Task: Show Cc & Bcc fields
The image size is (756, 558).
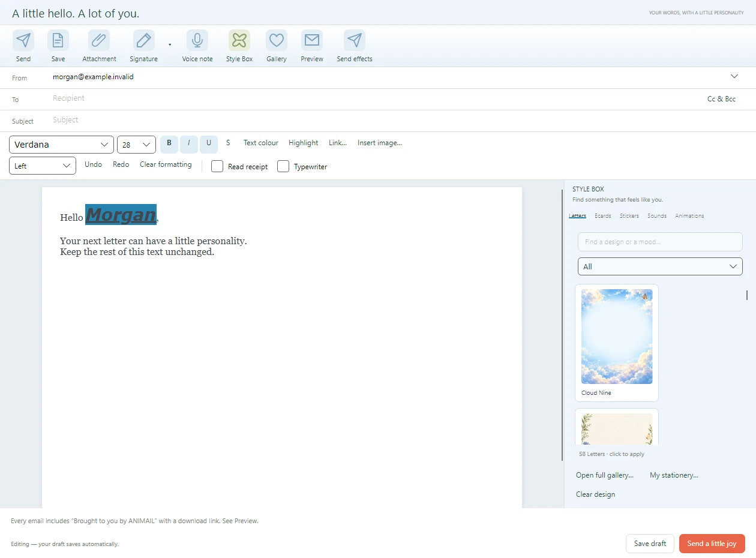Action: [721, 99]
